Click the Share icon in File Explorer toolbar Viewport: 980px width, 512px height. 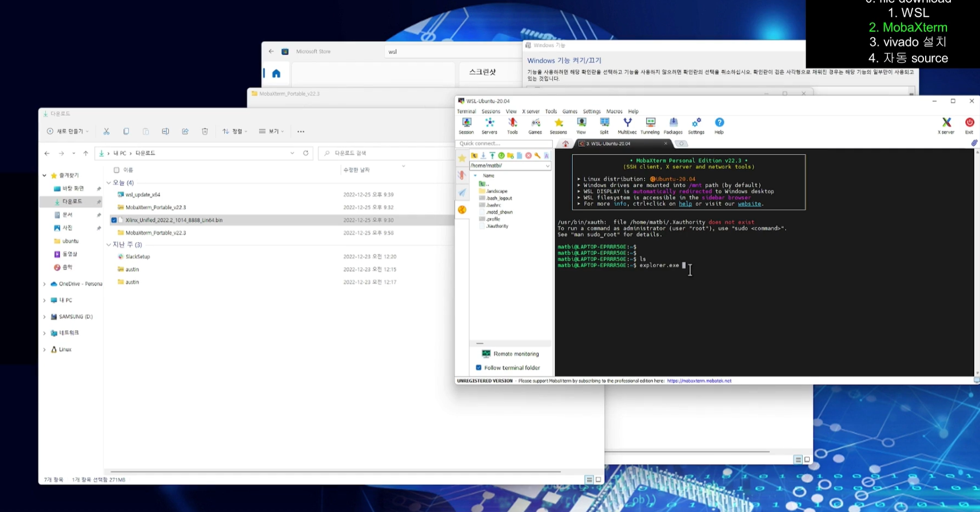pos(185,131)
